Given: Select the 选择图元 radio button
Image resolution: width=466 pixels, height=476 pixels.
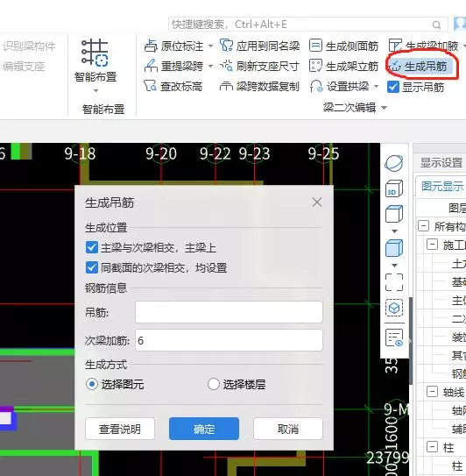Looking at the screenshot, I should coord(92,384).
